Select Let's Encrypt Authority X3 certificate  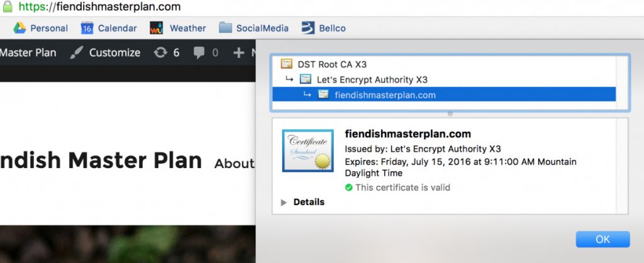[372, 79]
